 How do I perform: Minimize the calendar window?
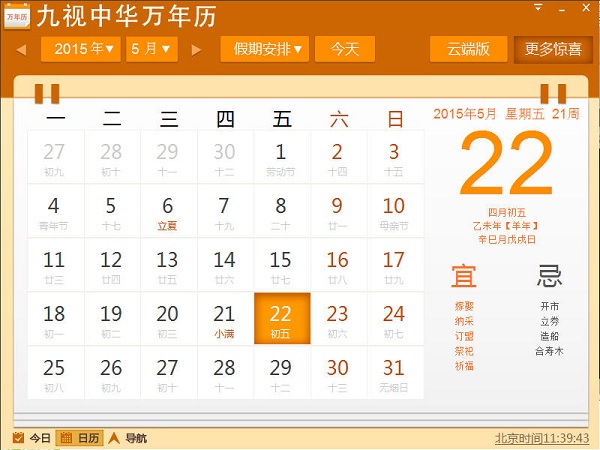(x=561, y=8)
